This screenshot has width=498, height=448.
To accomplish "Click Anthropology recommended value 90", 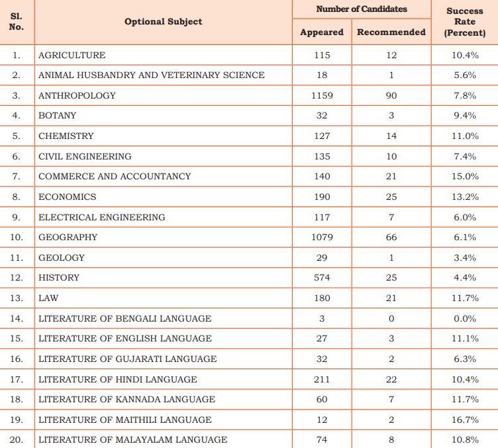I will click(x=391, y=95).
